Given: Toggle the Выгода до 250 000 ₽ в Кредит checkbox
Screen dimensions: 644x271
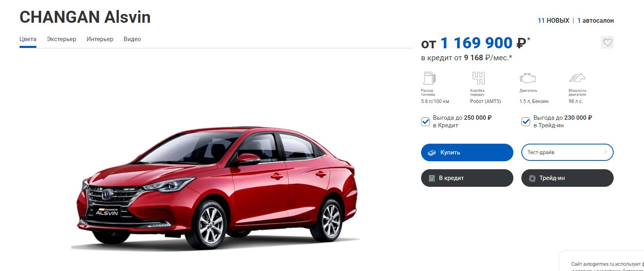Looking at the screenshot, I should click(x=425, y=122).
